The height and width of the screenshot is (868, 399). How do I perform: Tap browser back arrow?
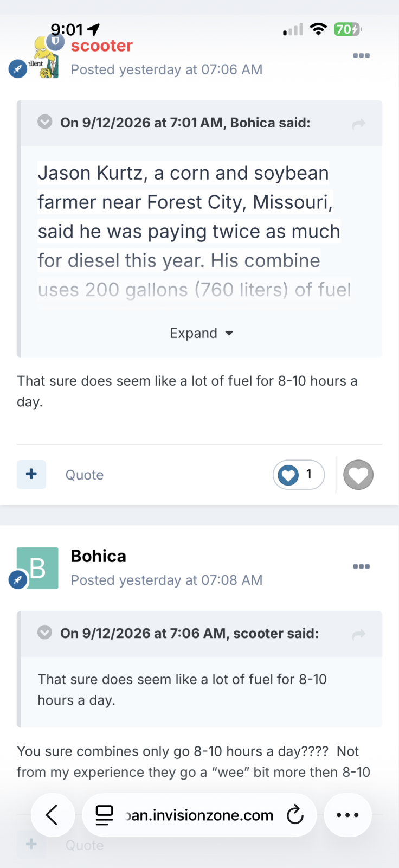pos(53,815)
